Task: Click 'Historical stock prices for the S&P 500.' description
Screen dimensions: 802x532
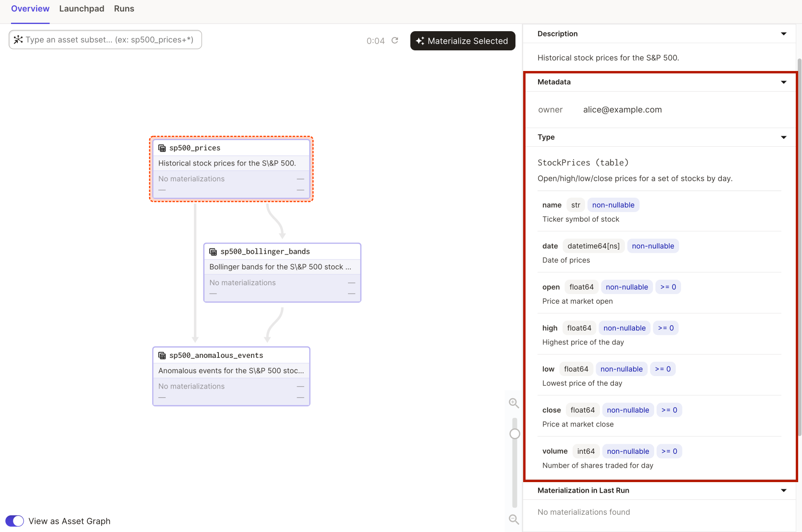Action: [608, 58]
